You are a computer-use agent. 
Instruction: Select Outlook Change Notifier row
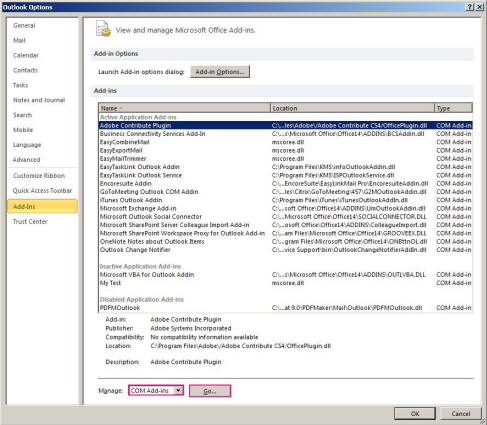285,250
